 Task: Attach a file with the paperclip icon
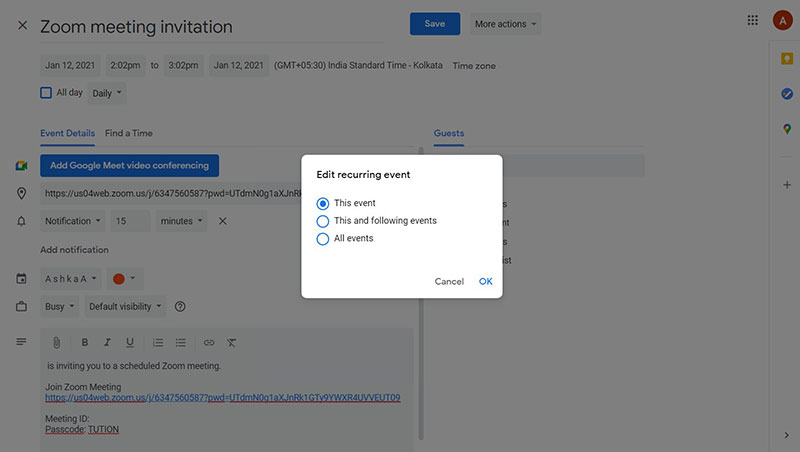(57, 343)
